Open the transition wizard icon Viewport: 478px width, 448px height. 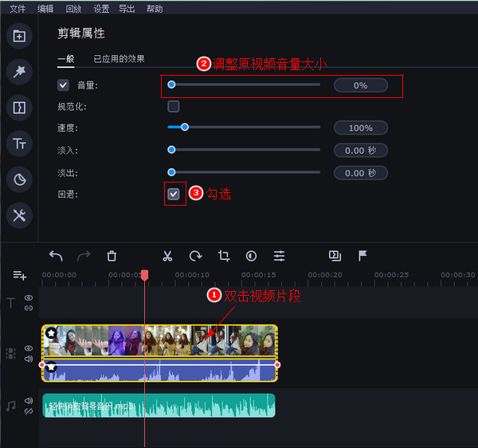coord(335,256)
